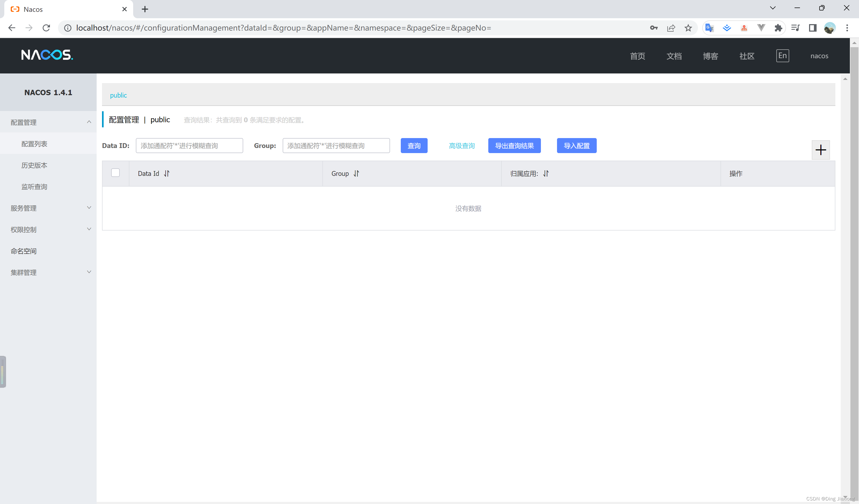Click the Data ID search input field

pyautogui.click(x=189, y=146)
